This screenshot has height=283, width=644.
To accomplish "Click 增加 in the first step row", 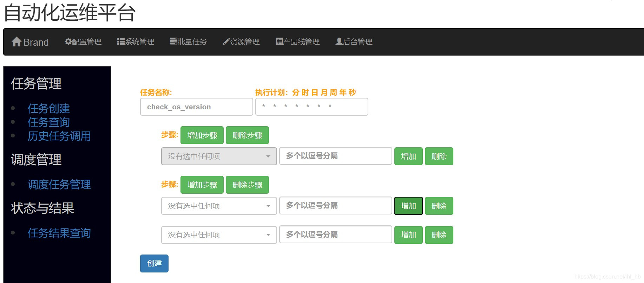I will coord(408,156).
